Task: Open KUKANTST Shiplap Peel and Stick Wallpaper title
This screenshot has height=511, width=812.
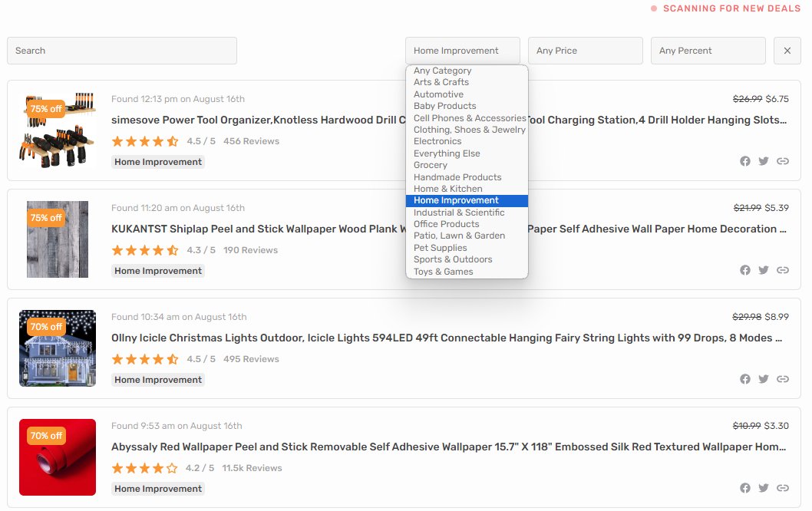Action: (448, 229)
